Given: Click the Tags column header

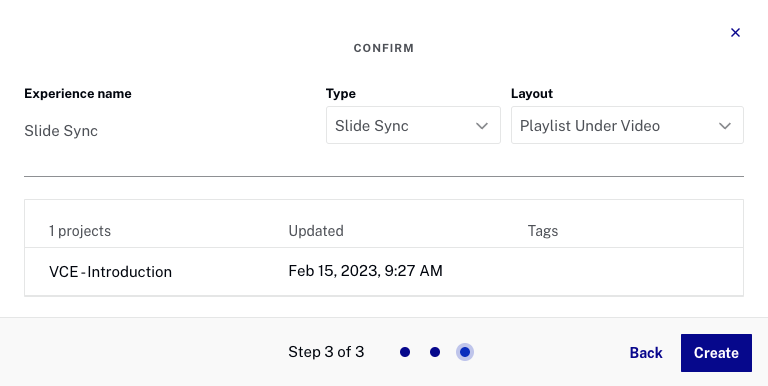Looking at the screenshot, I should click(543, 231).
